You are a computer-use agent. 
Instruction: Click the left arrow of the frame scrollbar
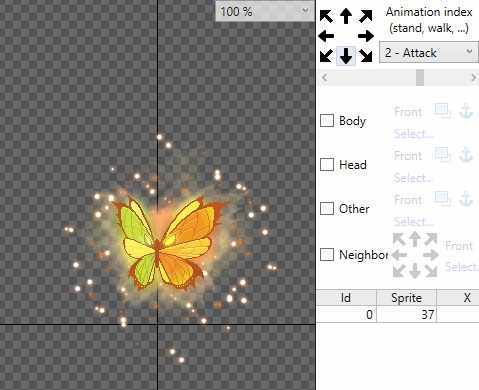(324, 78)
